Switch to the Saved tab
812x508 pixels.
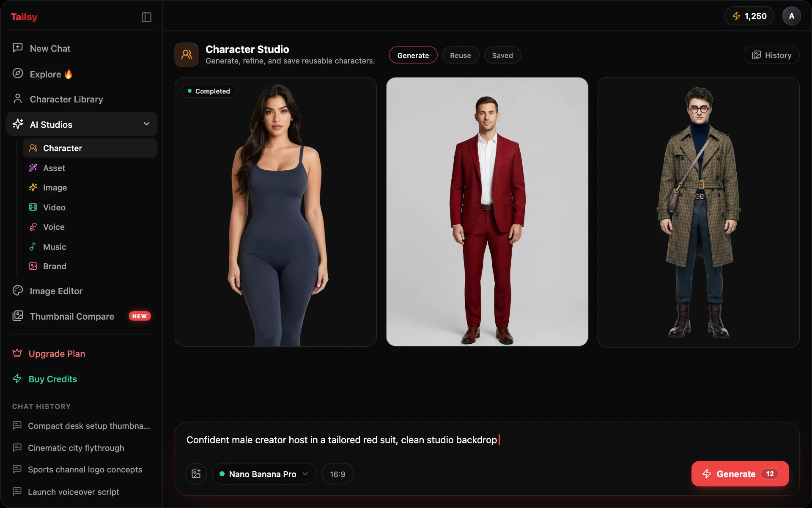pos(502,55)
